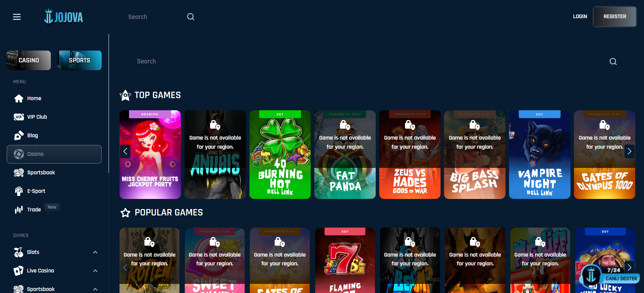
Task: Open the Canlı Destek live support widget
Action: click(609, 277)
